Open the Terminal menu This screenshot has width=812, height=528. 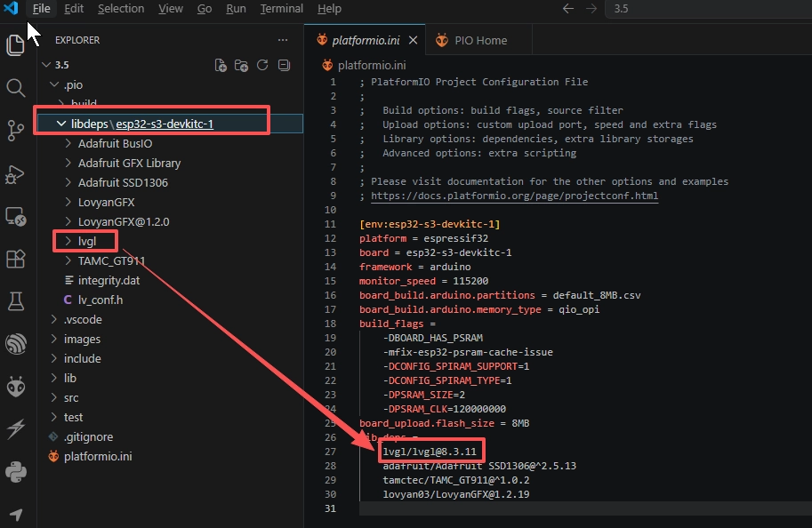coord(281,9)
